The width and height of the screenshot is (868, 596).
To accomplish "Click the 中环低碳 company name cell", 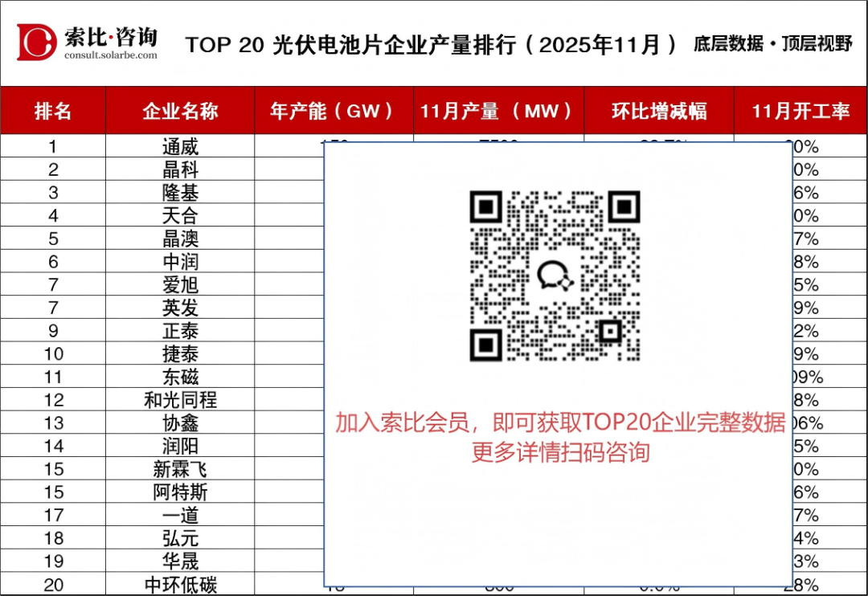I will [180, 585].
